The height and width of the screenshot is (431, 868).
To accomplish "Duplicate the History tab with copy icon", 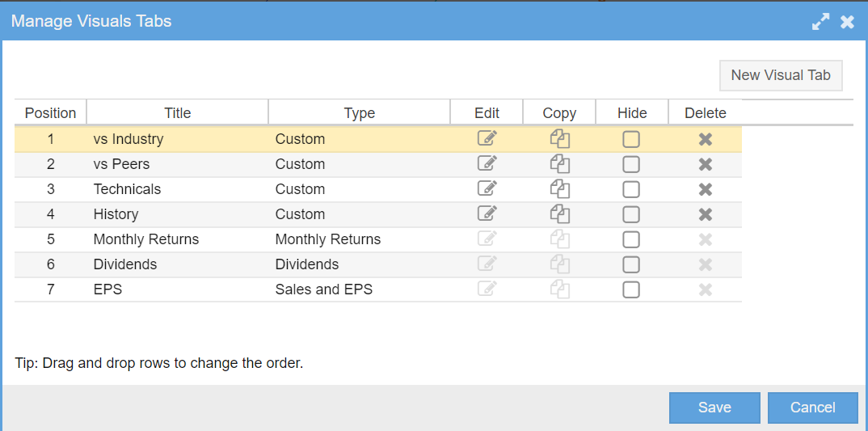I will (559, 213).
